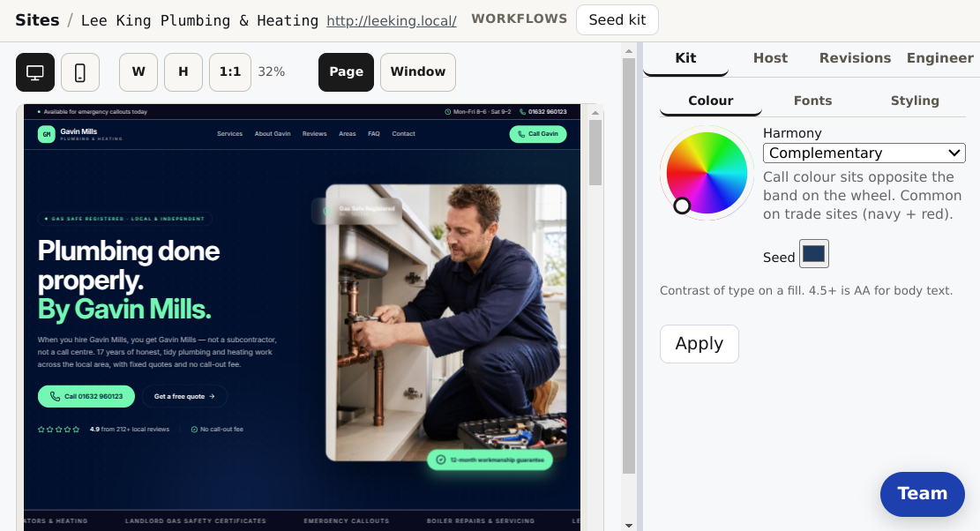This screenshot has height=531, width=980.
Task: Open the http://leeking.local/ link
Action: 392,20
